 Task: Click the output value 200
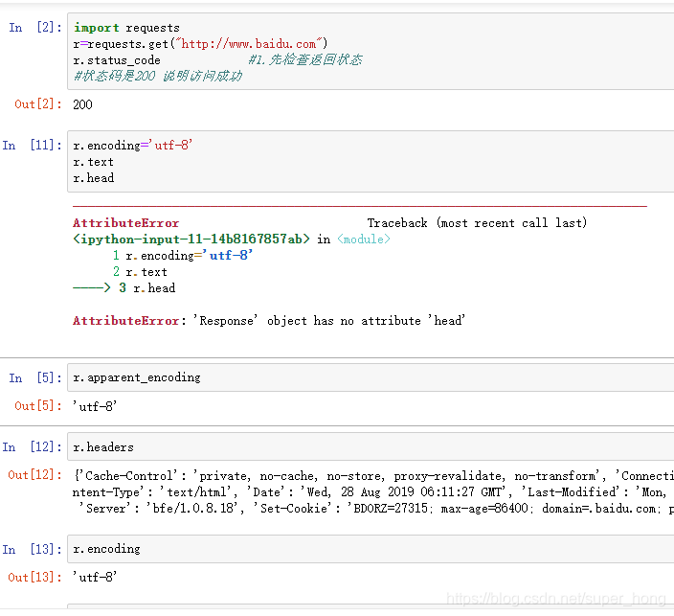(x=82, y=104)
